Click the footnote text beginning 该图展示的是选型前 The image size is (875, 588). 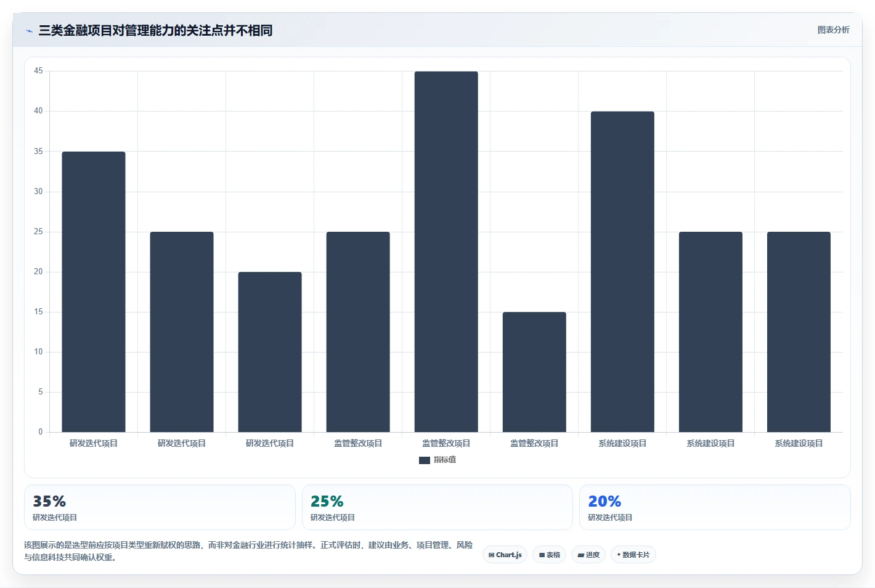[248, 551]
